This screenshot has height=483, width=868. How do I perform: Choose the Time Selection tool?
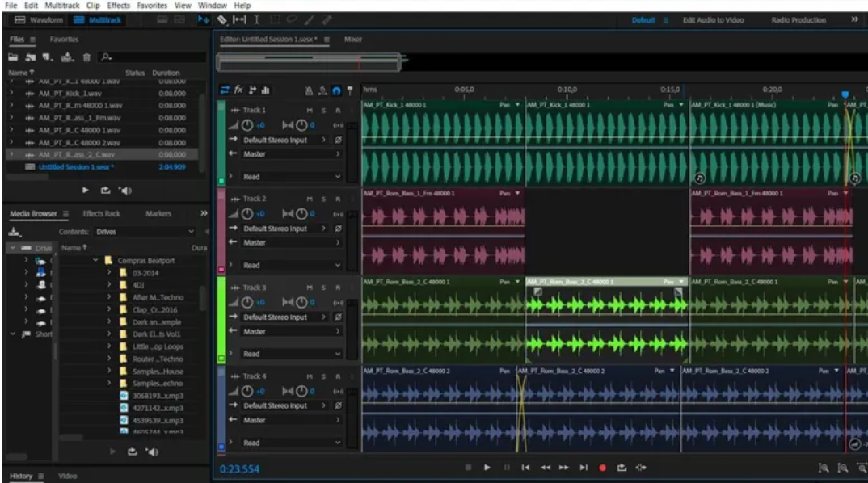(257, 19)
